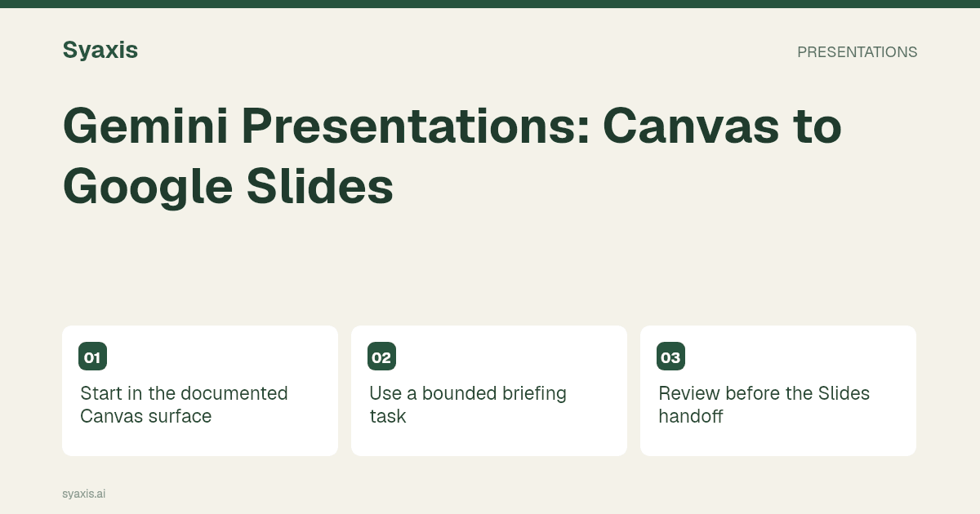Select the PRESENTATIONS category label
Screen dimensions: 980x514
tap(857, 52)
